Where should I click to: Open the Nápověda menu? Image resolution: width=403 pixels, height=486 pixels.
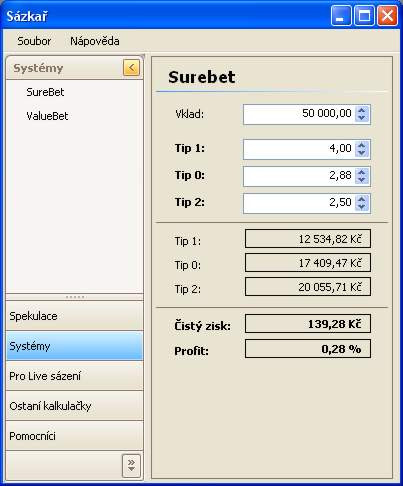(95, 41)
